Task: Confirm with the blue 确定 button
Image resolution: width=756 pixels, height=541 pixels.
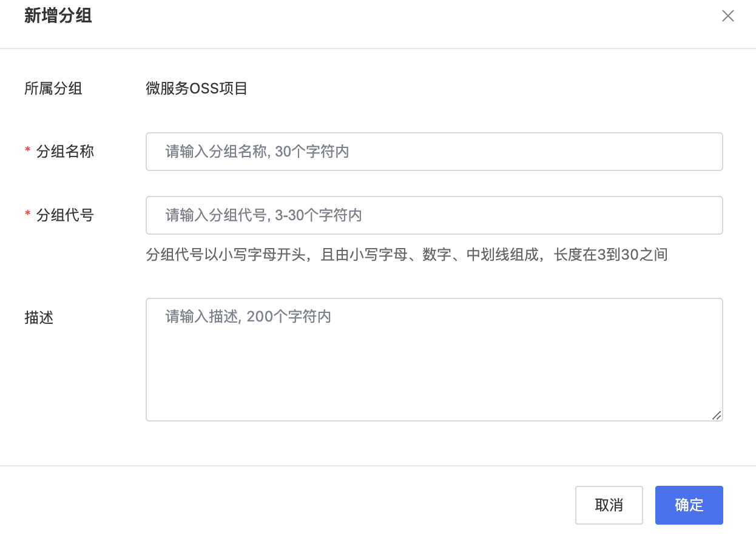Action: pyautogui.click(x=689, y=505)
